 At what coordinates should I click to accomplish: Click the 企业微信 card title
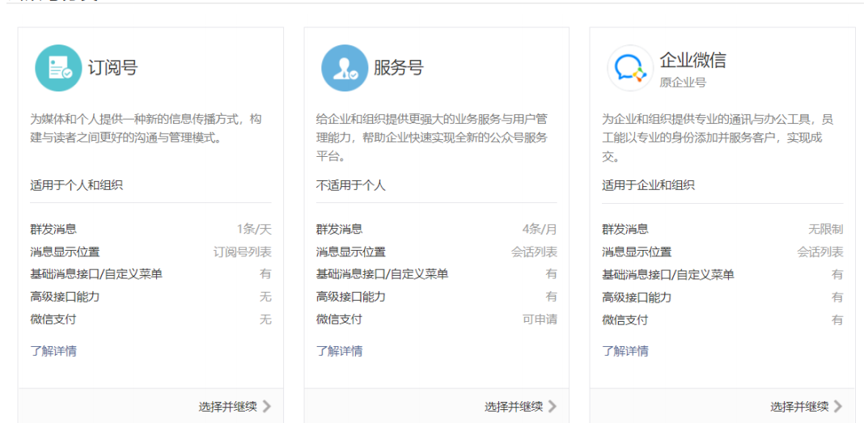(692, 60)
